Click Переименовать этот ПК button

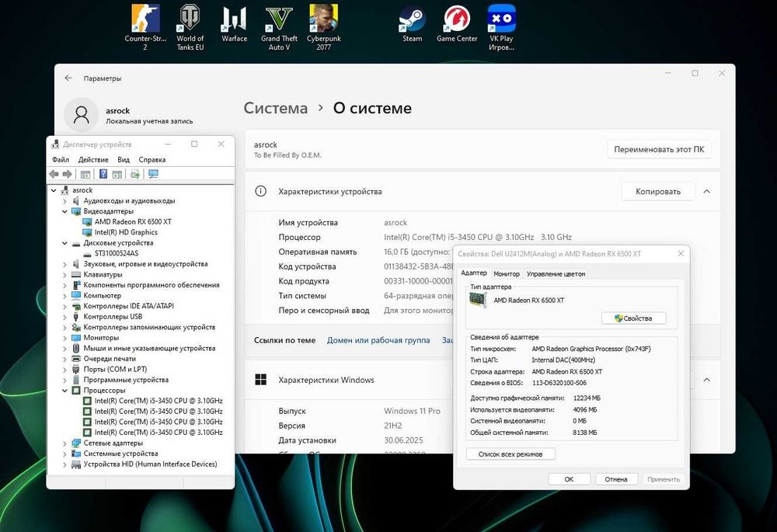coord(659,149)
